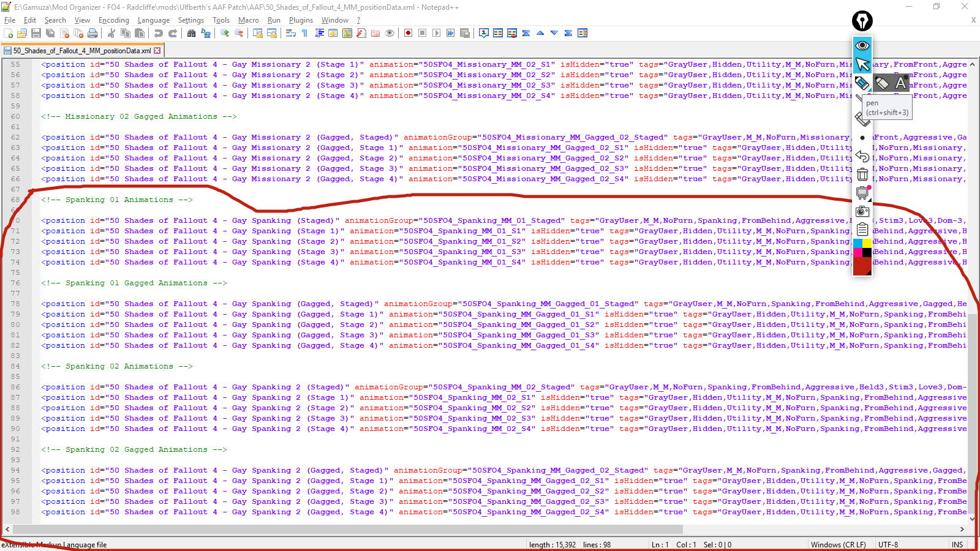Pick the yellow color swatch

coord(867,244)
